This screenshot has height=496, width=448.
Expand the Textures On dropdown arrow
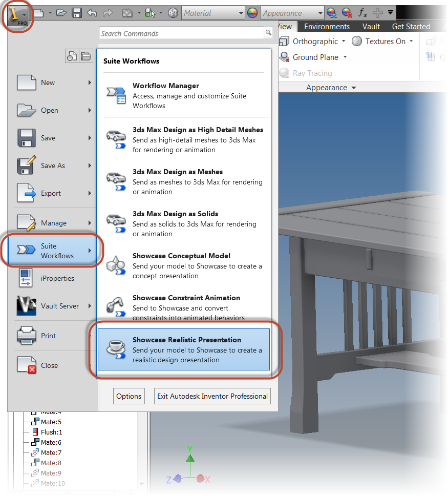(411, 41)
